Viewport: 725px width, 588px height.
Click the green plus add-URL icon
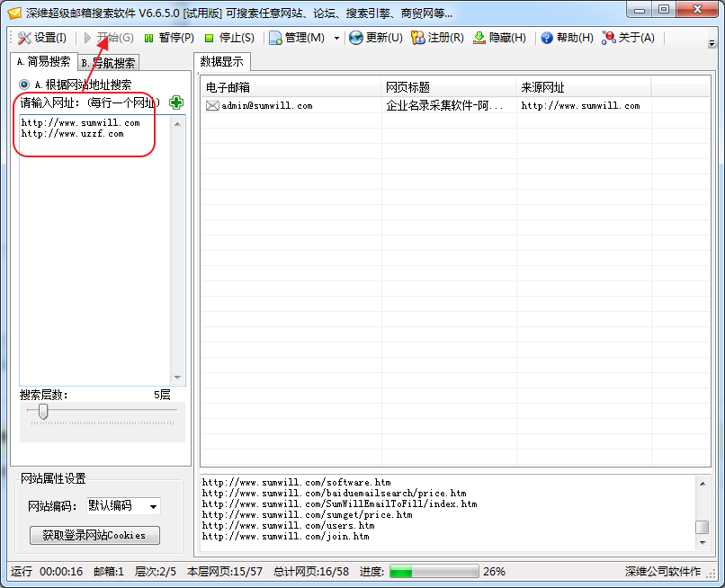(x=176, y=102)
